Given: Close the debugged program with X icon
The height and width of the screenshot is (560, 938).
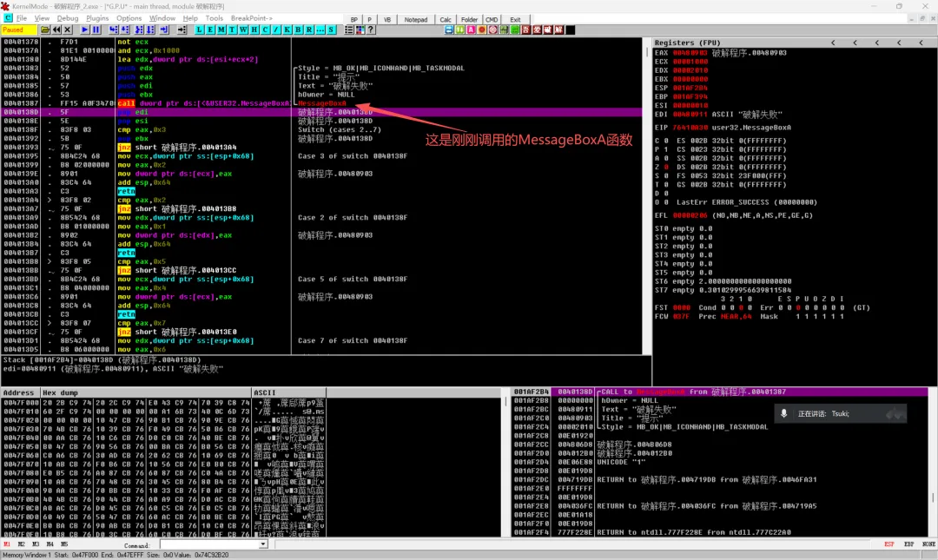Looking at the screenshot, I should tap(68, 30).
